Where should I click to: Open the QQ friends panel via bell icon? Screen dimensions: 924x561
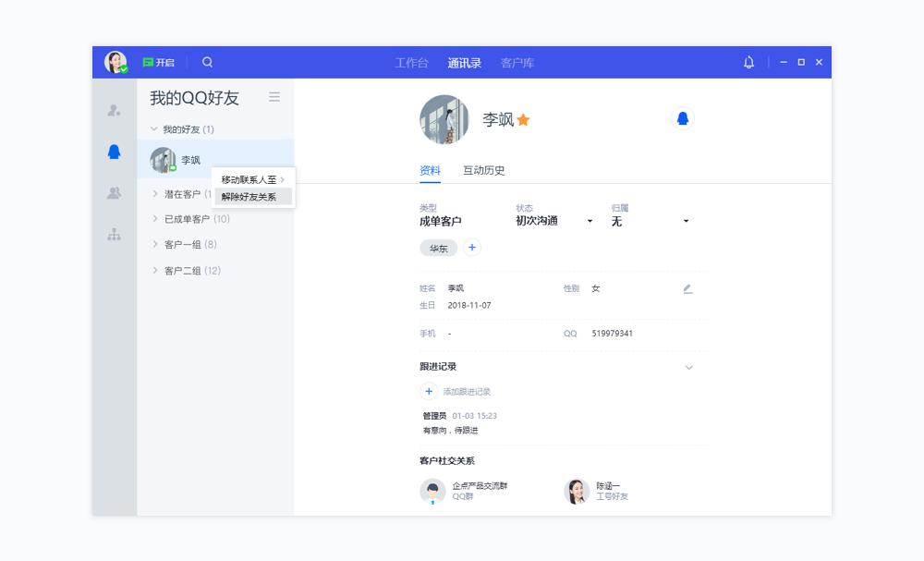pos(115,152)
